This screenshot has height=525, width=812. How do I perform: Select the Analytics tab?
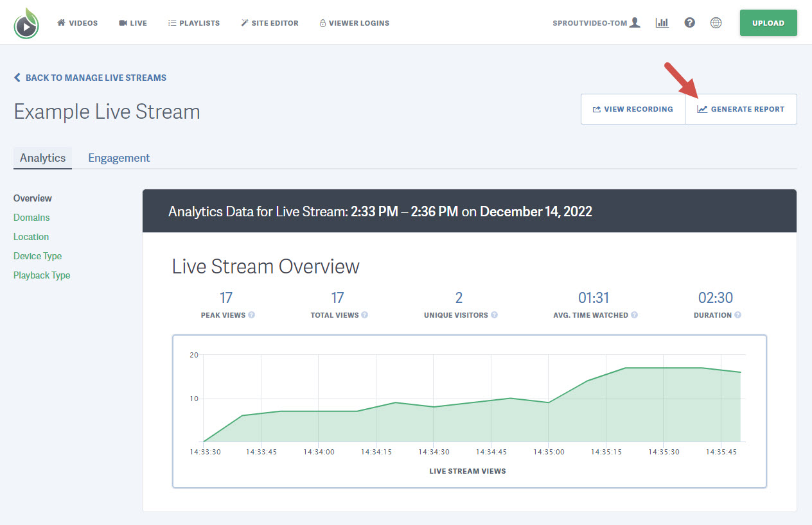click(x=42, y=157)
